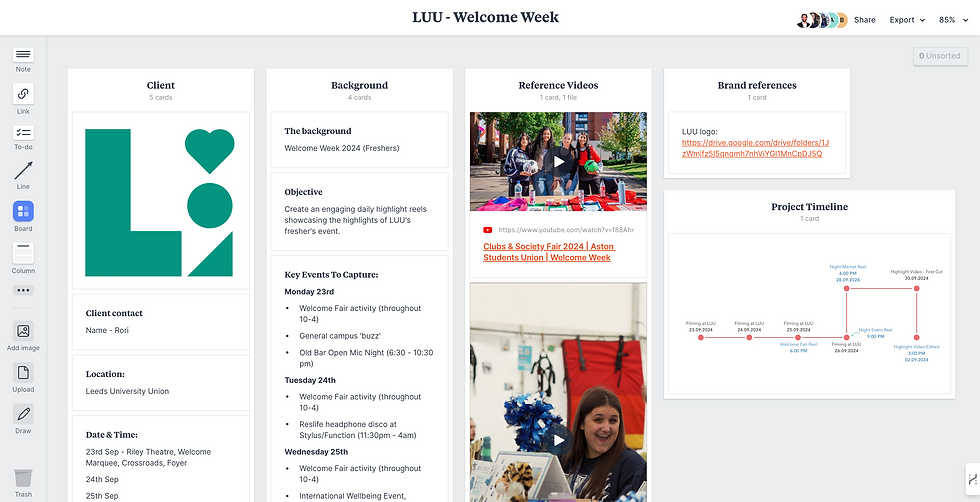Select the Draw tool

[23, 419]
